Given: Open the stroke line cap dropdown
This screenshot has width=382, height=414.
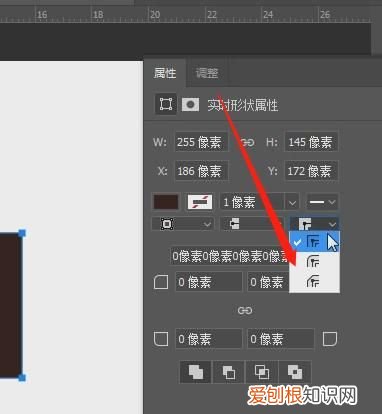Looking at the screenshot, I should coord(252,224).
